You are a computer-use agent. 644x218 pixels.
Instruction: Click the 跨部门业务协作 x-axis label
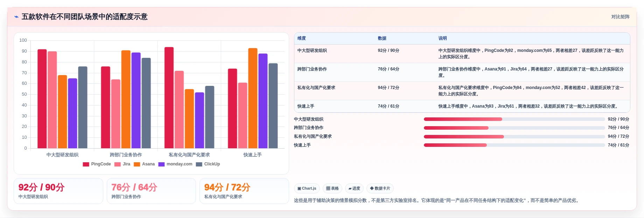pos(126,155)
